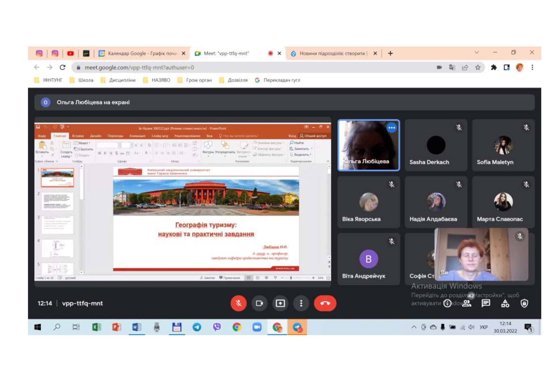Click the address bar URL field
The height and width of the screenshot is (392, 555).
(x=242, y=67)
